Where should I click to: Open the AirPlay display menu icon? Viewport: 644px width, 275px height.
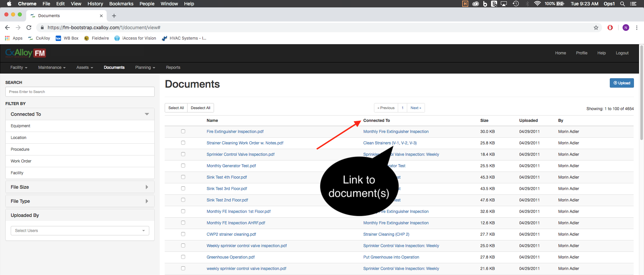coord(504,4)
